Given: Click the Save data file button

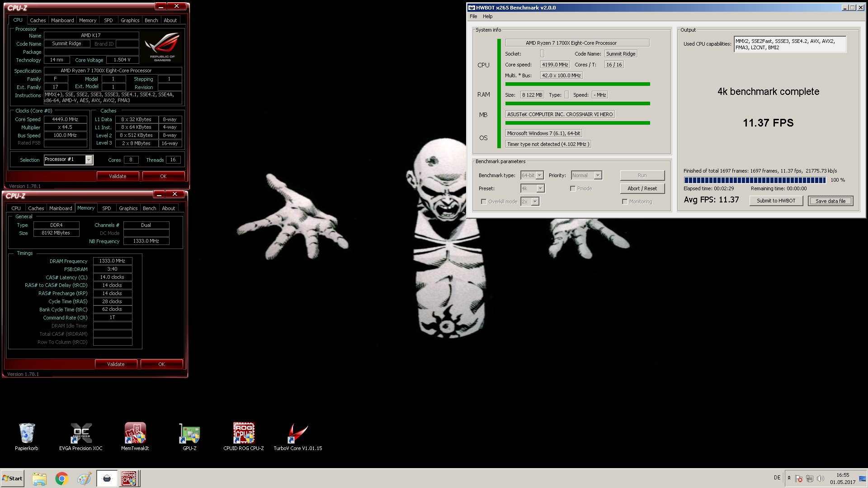Looking at the screenshot, I should click(830, 201).
